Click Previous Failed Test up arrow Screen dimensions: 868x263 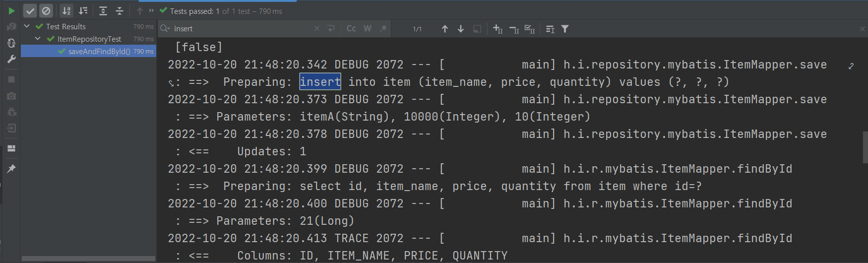pyautogui.click(x=140, y=11)
